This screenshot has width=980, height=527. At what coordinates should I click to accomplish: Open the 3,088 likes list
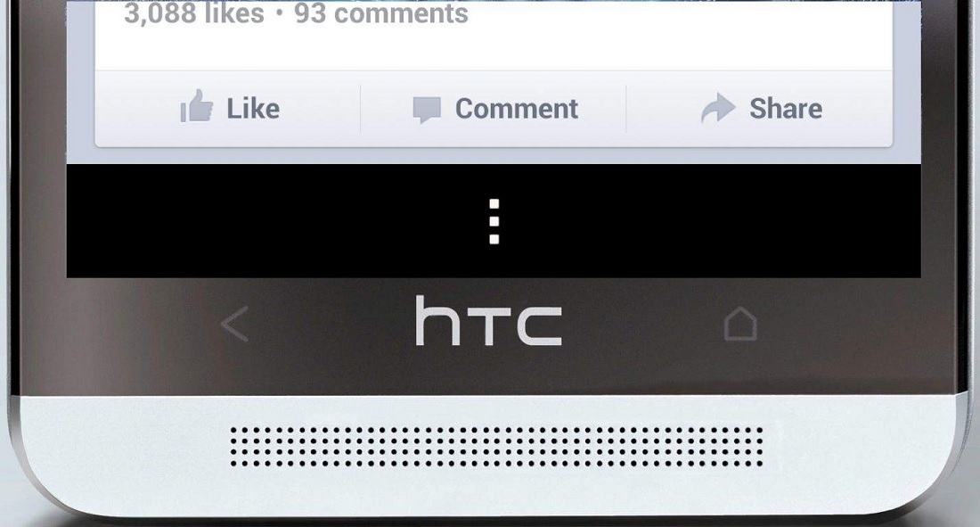pos(193,13)
